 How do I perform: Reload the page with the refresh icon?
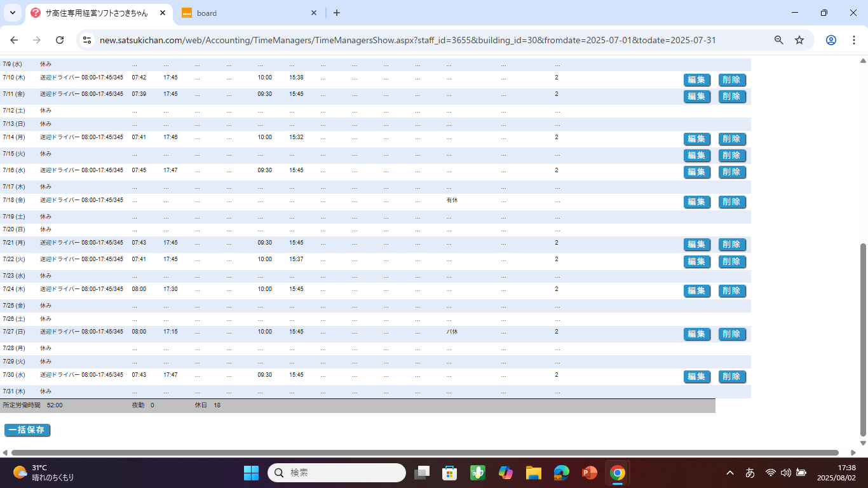pos(60,40)
